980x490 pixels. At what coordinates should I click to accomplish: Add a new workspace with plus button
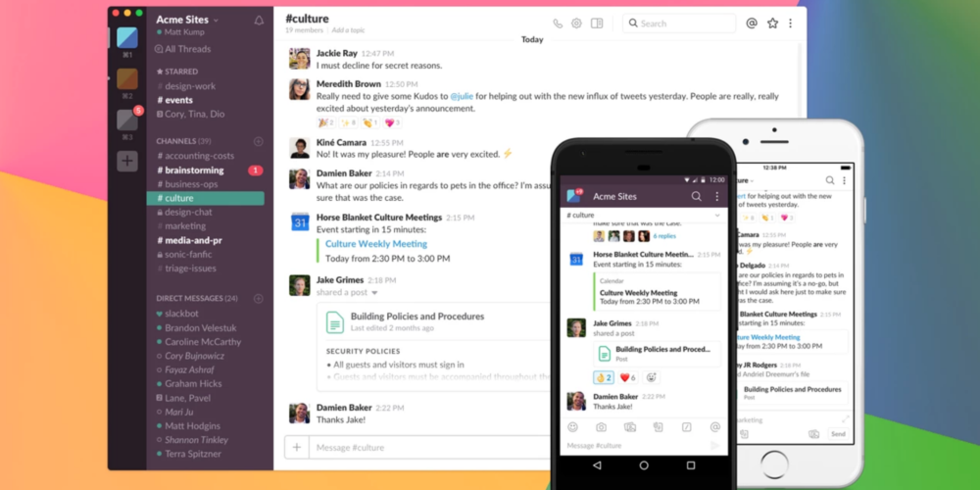tap(126, 161)
